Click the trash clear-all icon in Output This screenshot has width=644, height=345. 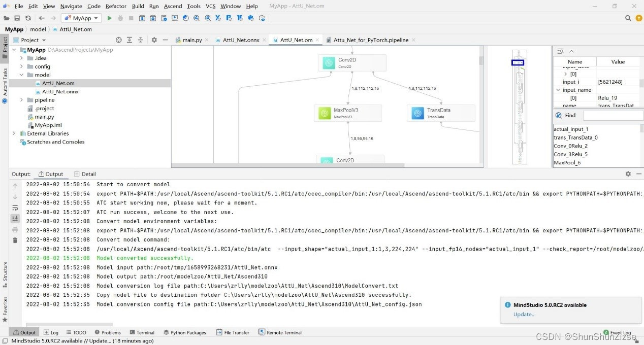[15, 240]
